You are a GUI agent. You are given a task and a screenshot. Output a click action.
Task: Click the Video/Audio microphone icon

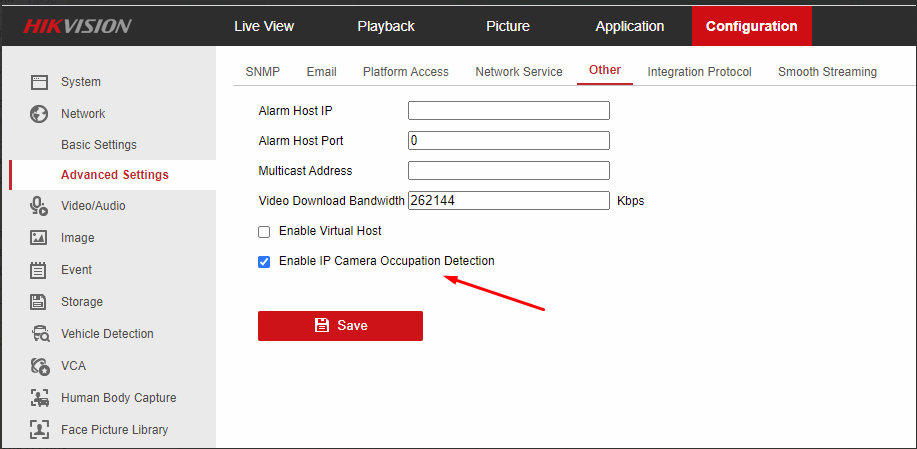(x=39, y=206)
